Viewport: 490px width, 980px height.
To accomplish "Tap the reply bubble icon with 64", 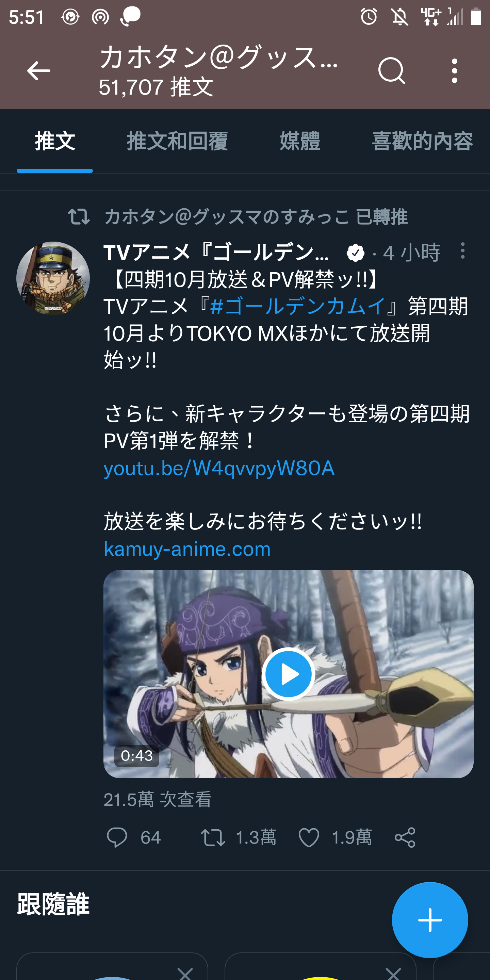I will pos(116,837).
